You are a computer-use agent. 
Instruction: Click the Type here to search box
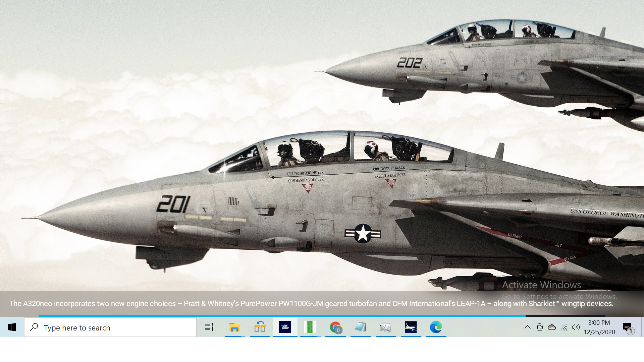click(110, 327)
